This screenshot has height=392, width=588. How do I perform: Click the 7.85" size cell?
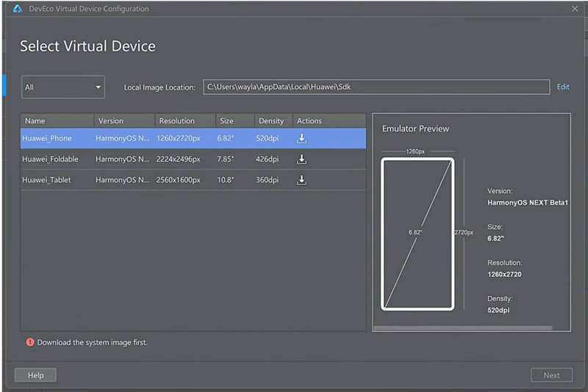[x=226, y=159]
